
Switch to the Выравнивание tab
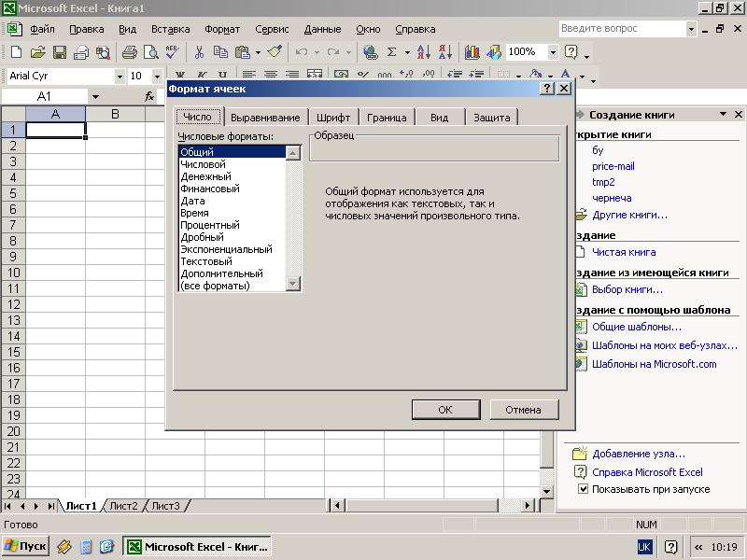click(265, 118)
